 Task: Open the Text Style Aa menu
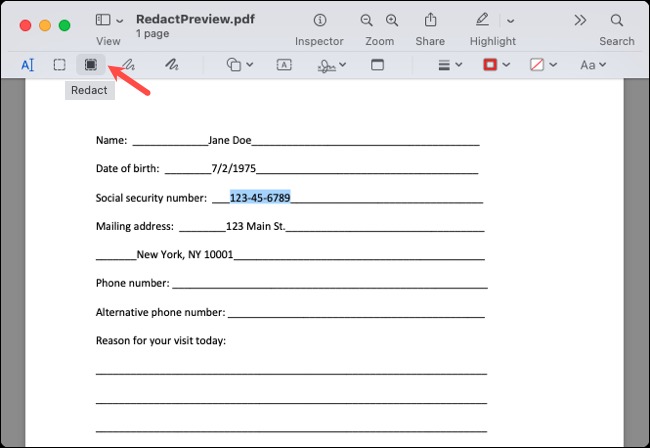(x=593, y=65)
